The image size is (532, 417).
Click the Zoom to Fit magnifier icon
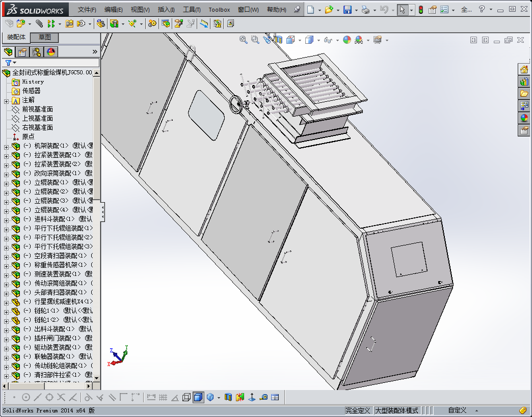[x=244, y=40]
